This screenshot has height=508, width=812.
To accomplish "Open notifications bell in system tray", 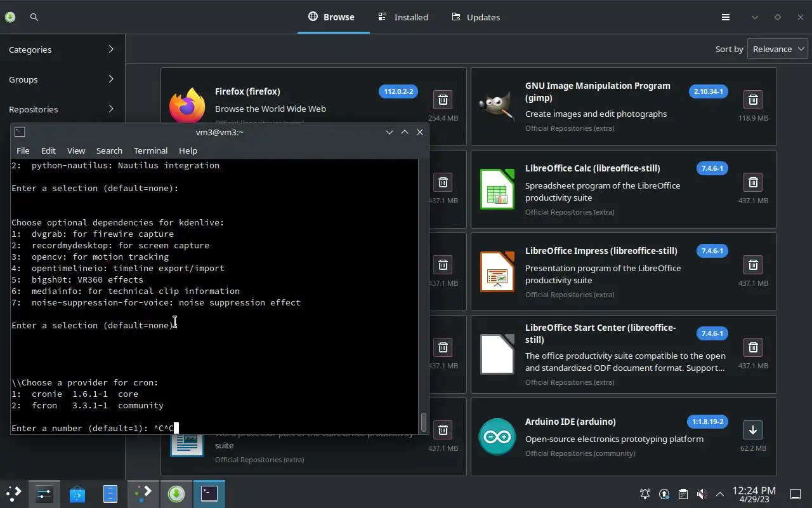I will 645,494.
